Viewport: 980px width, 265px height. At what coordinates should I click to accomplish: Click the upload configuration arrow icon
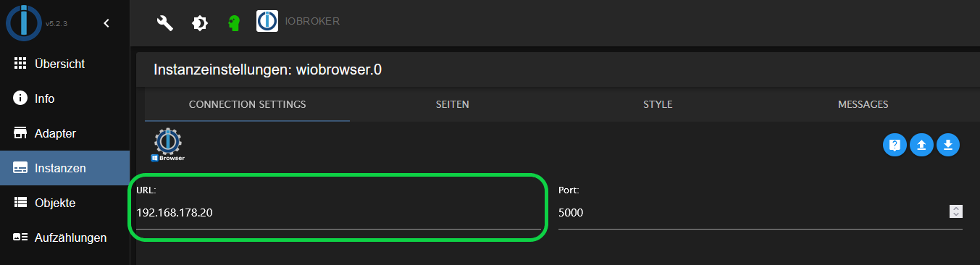[x=921, y=144]
